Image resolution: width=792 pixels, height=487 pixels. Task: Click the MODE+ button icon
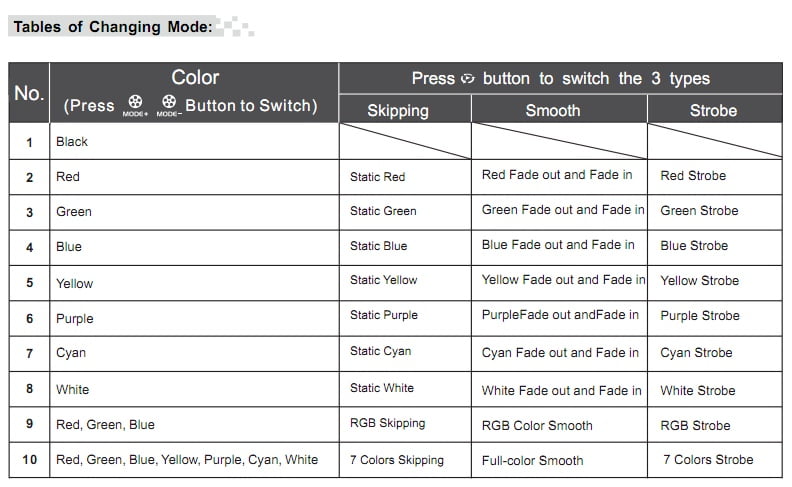point(135,105)
